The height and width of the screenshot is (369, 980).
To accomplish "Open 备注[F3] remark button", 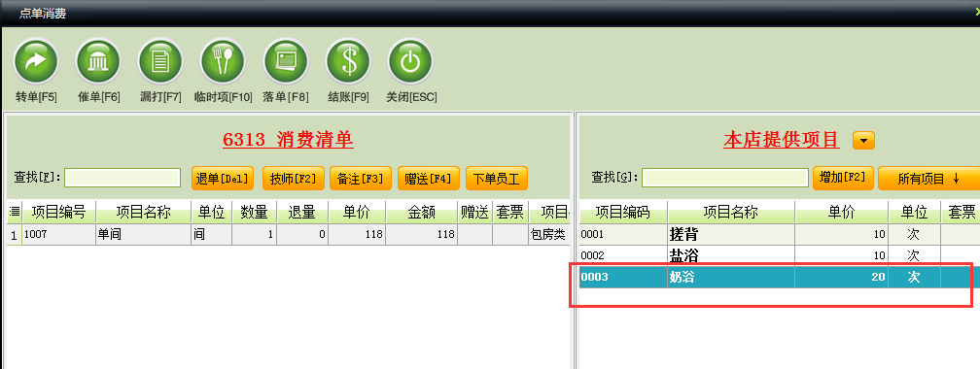I will click(360, 179).
